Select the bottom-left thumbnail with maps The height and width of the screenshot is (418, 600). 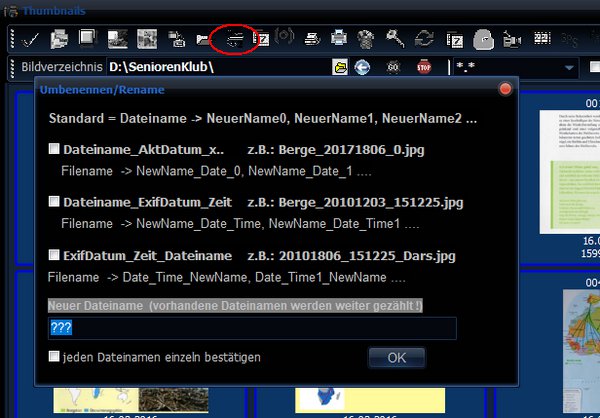(x=131, y=400)
